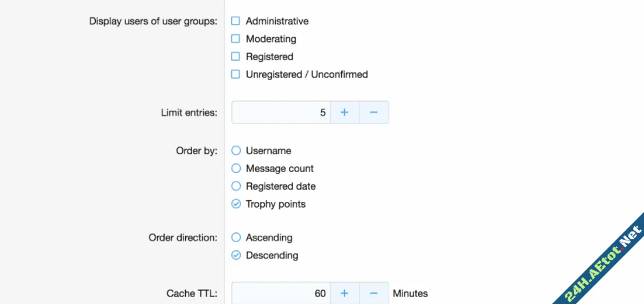Choose Message count ordering radio
This screenshot has height=304, width=644.
[236, 169]
